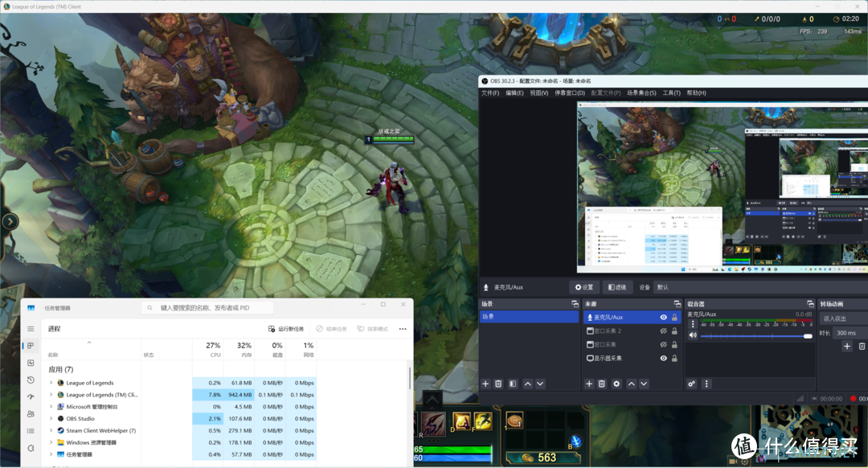Open OBS 停靠窗口(D) menu
The image size is (868, 468).
point(570,93)
